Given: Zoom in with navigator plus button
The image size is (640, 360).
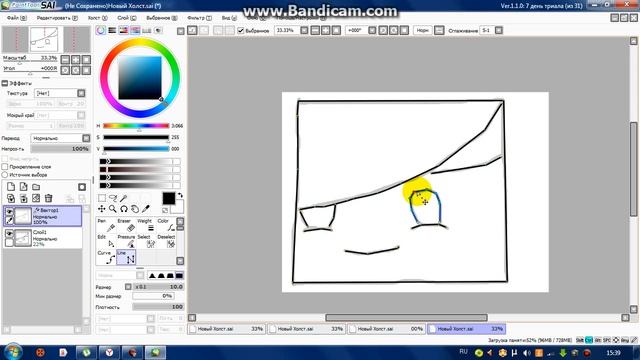Looking at the screenshot, I should pyautogui.click(x=76, y=60).
